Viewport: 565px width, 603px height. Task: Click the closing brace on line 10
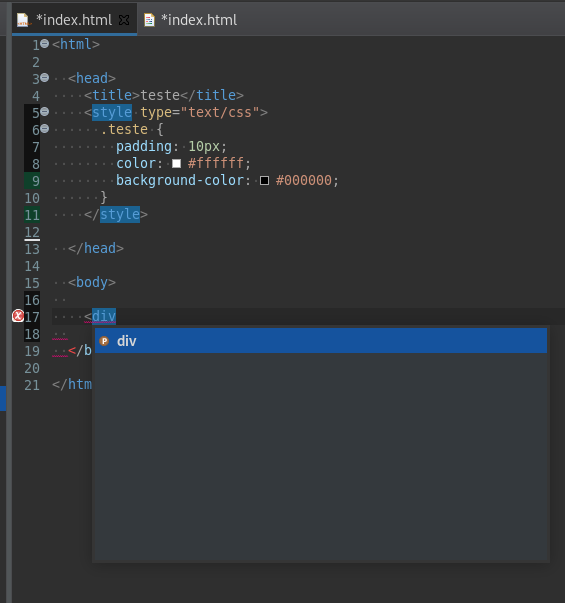(x=104, y=197)
